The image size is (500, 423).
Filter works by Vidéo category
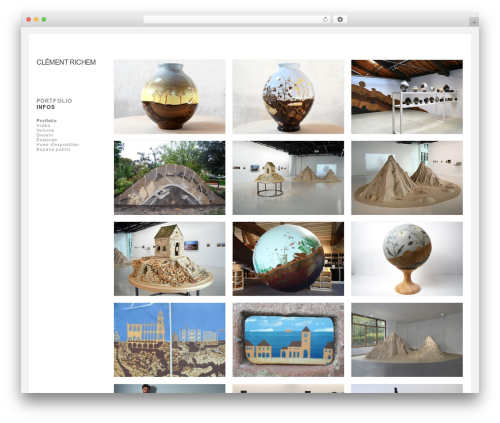(x=43, y=125)
